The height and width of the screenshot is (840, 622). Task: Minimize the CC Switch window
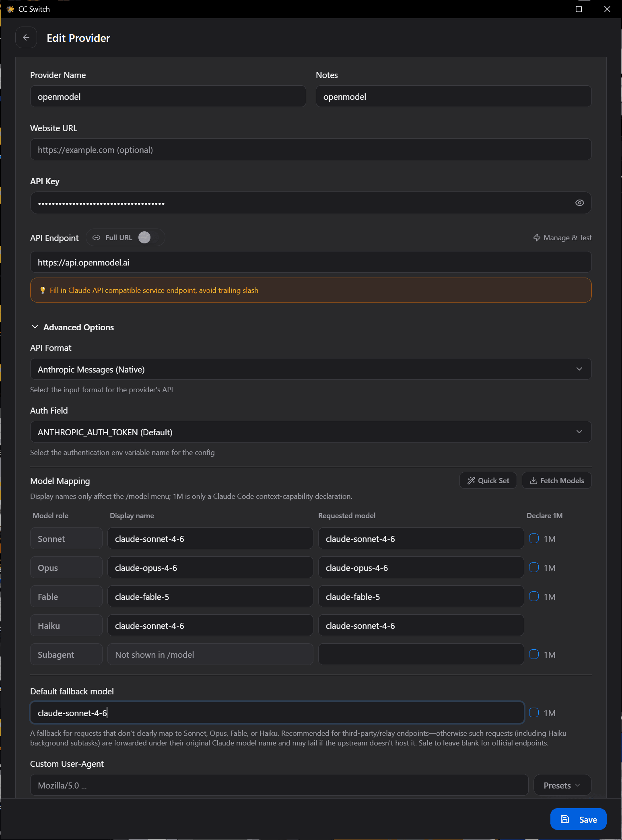coord(551,9)
